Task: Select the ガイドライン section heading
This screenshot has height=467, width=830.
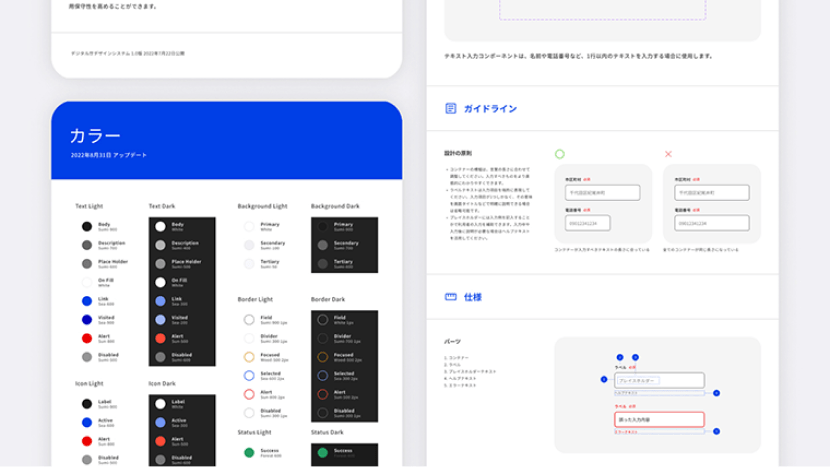Action: (490, 108)
